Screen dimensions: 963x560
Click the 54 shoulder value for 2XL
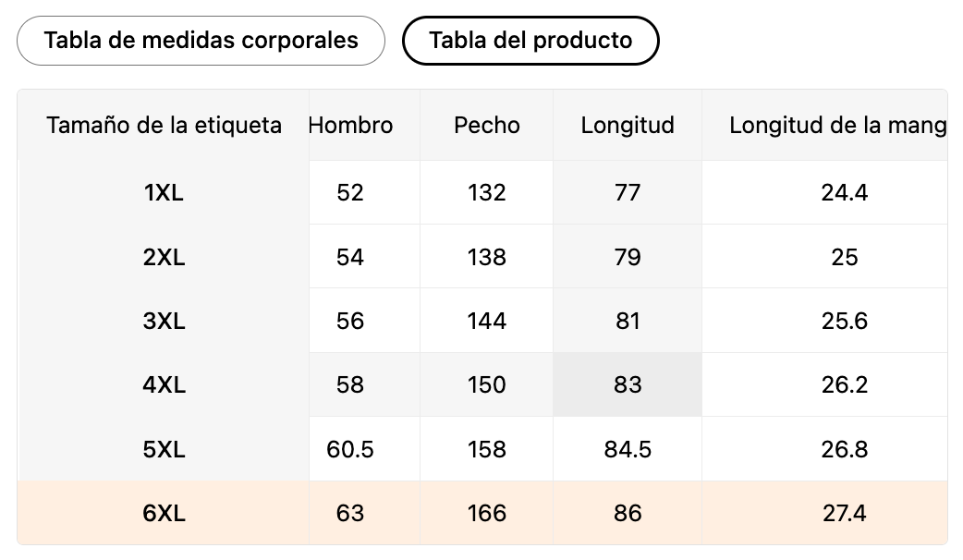[x=350, y=257]
